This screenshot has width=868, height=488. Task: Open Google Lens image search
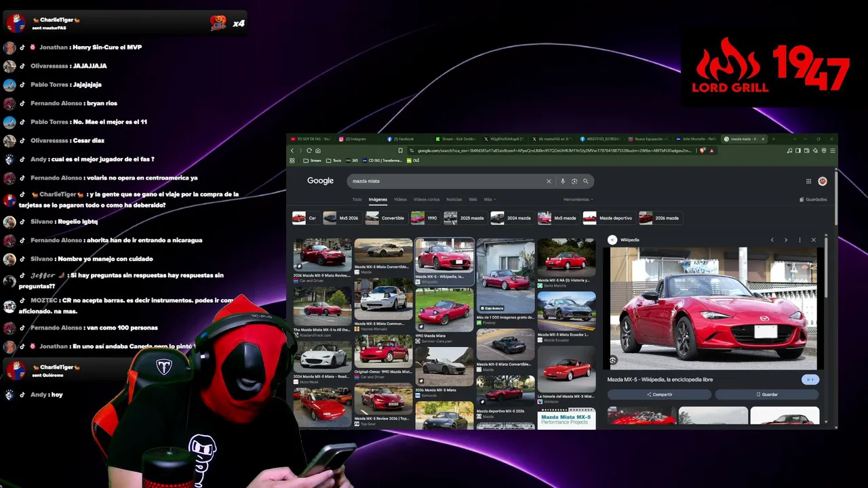pyautogui.click(x=574, y=181)
